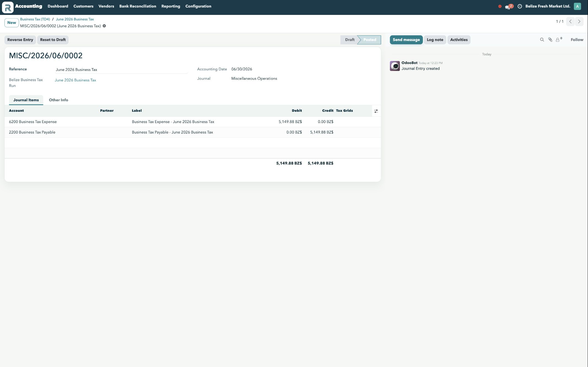The height and width of the screenshot is (367, 588).
Task: Open the user avatar menu
Action: click(x=577, y=6)
